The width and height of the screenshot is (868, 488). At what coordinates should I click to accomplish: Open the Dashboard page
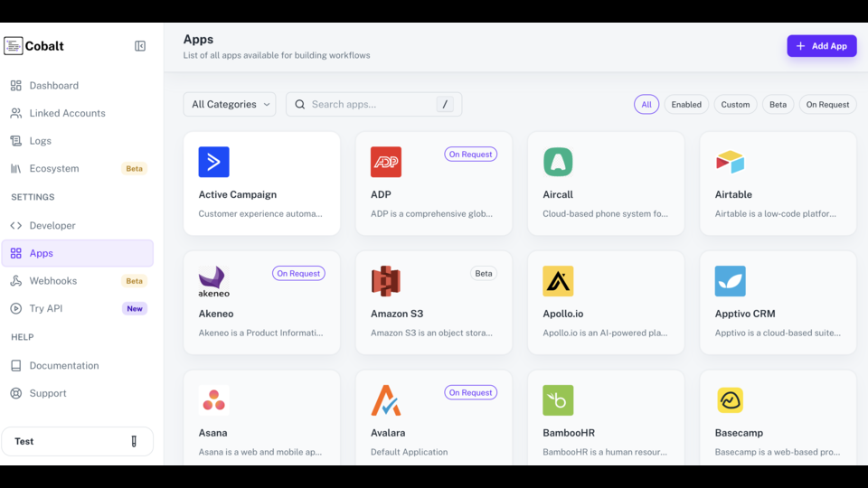click(78, 85)
